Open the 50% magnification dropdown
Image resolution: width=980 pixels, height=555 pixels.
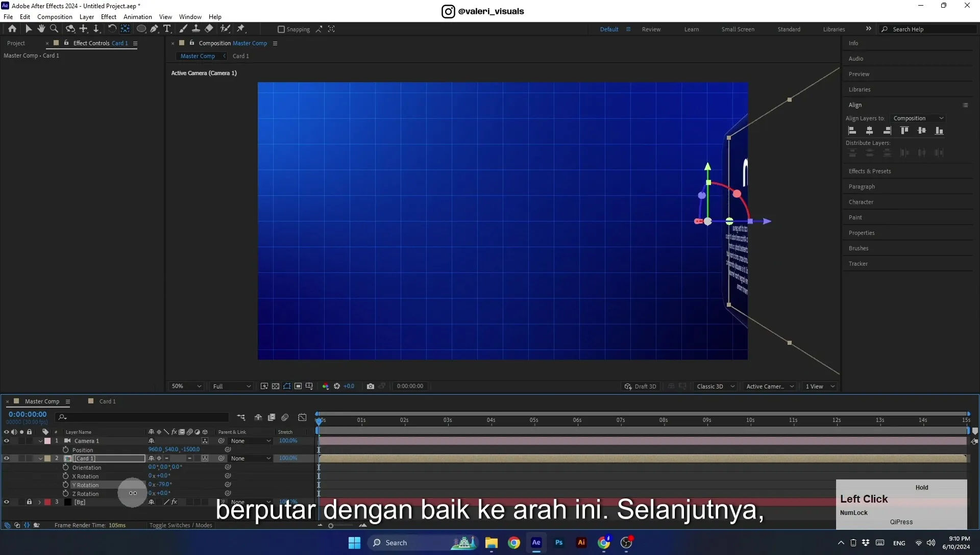point(186,387)
